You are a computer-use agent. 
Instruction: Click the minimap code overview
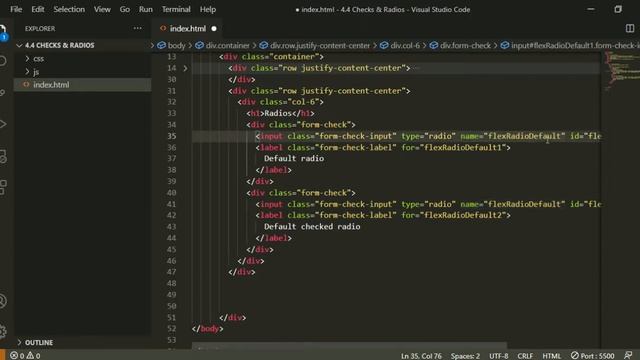pyautogui.click(x=622, y=70)
